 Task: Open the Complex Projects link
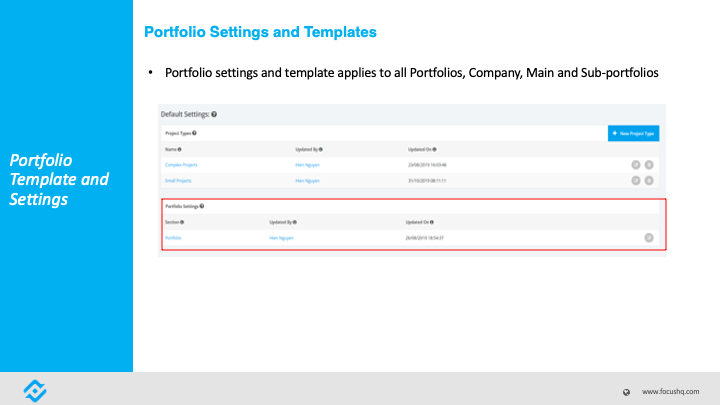181,165
